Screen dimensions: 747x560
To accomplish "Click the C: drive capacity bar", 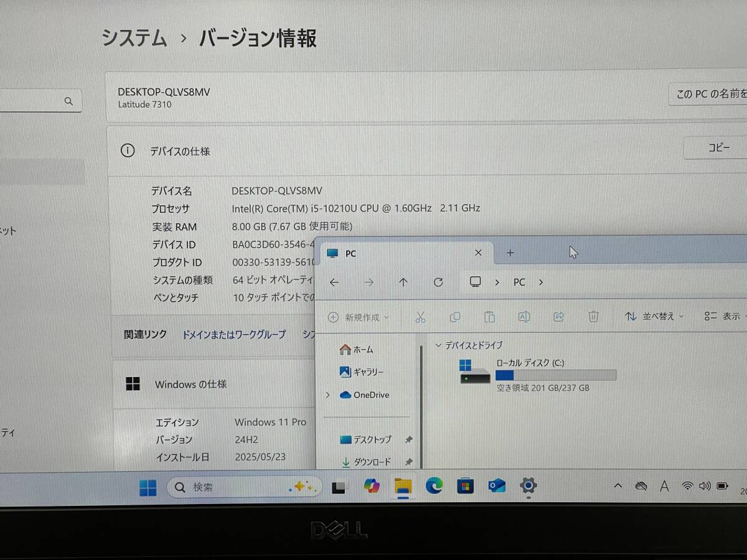I will coord(556,375).
